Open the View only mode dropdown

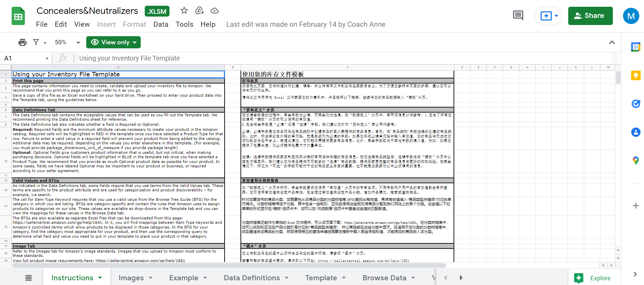click(x=113, y=42)
